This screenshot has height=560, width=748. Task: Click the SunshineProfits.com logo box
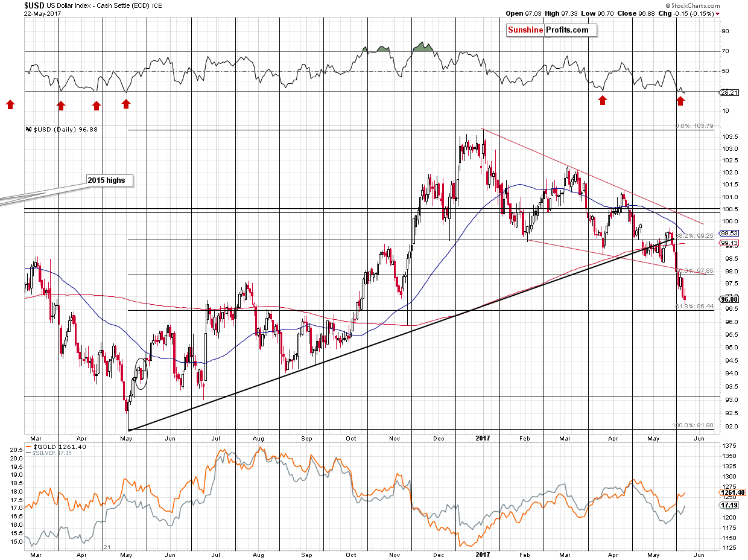pyautogui.click(x=552, y=30)
